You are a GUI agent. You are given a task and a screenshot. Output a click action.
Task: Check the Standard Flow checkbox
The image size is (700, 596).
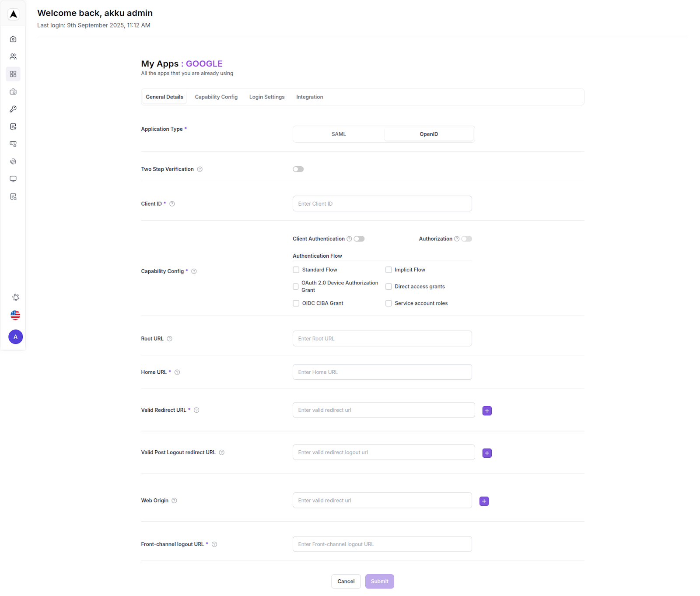point(296,270)
